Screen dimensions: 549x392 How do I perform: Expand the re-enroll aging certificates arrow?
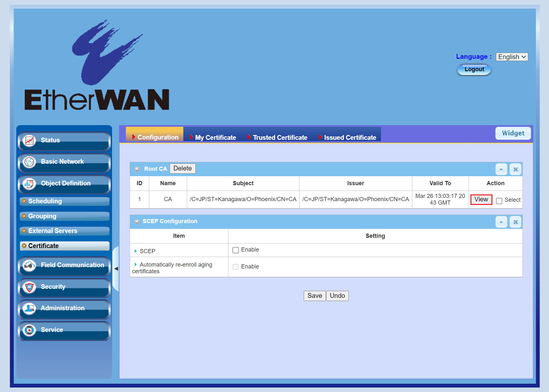click(x=135, y=265)
